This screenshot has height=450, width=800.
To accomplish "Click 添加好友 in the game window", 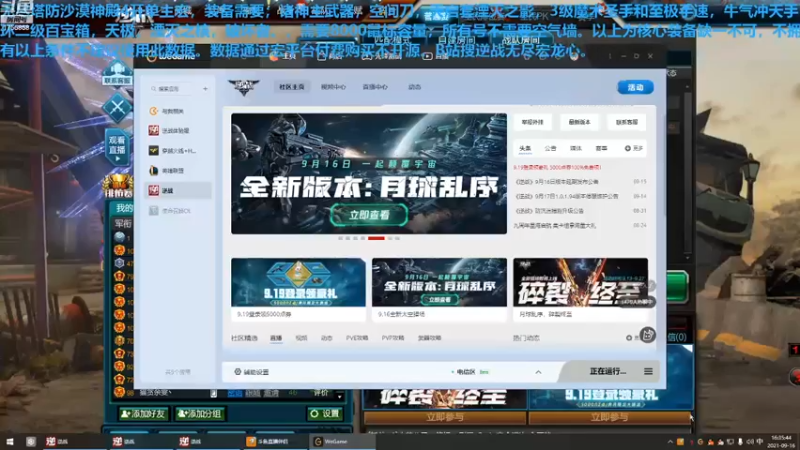I will [143, 414].
